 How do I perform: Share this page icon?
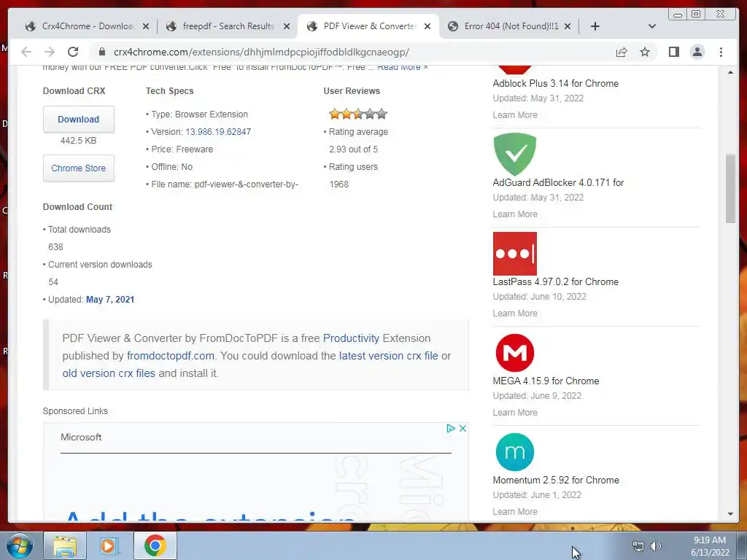click(622, 52)
